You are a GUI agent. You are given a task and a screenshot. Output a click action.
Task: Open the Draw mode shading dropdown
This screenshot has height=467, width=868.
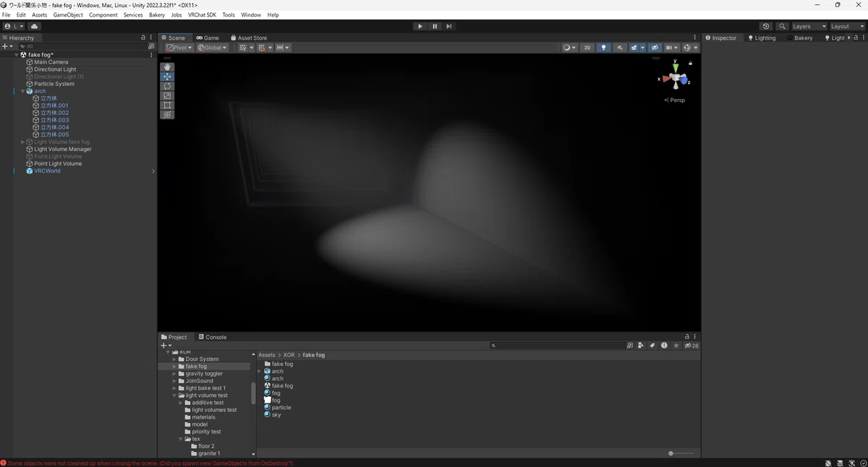pyautogui.click(x=569, y=48)
